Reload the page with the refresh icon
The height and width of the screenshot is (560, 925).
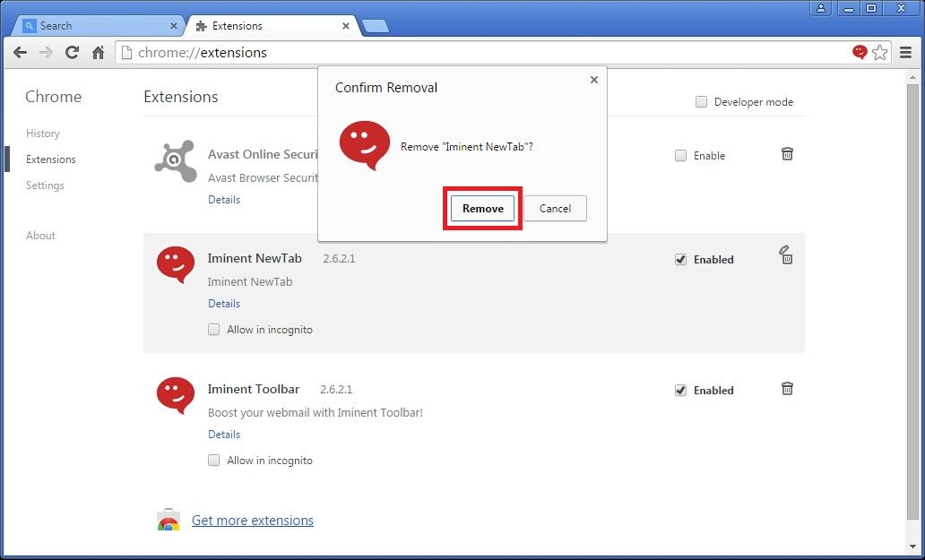(x=72, y=53)
